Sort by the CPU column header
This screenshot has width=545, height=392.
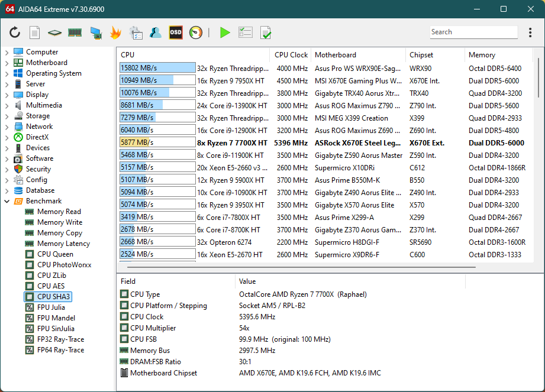click(x=194, y=55)
